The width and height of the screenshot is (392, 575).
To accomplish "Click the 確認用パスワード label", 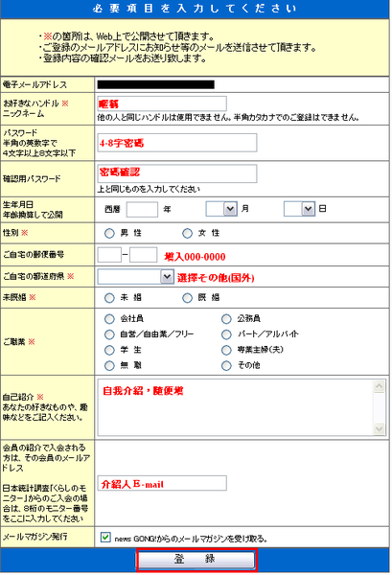I will (32, 179).
